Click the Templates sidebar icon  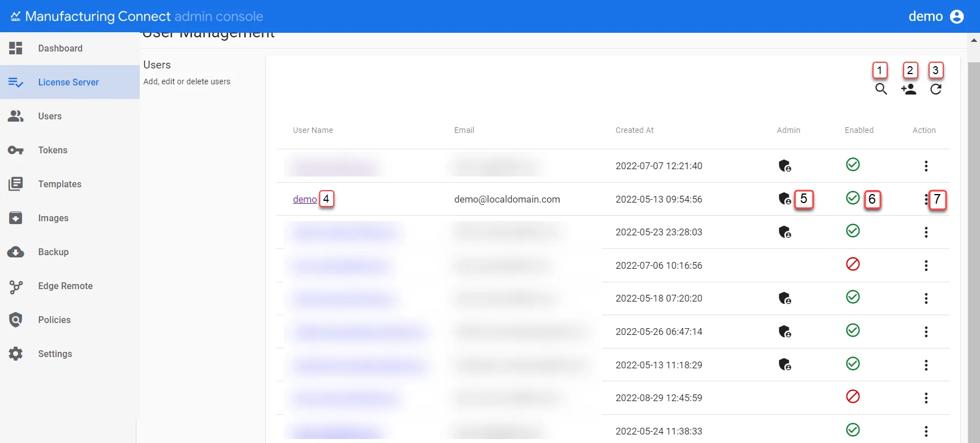click(16, 184)
